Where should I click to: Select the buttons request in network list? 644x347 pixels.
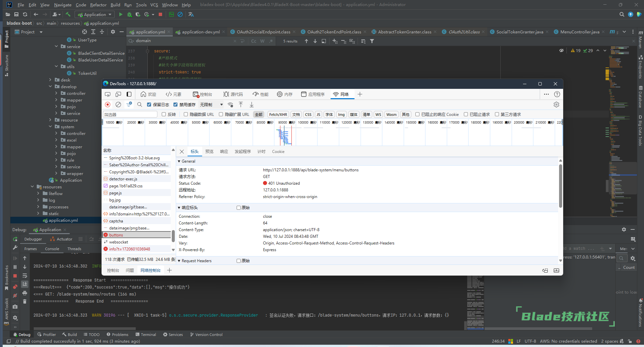pos(137,235)
